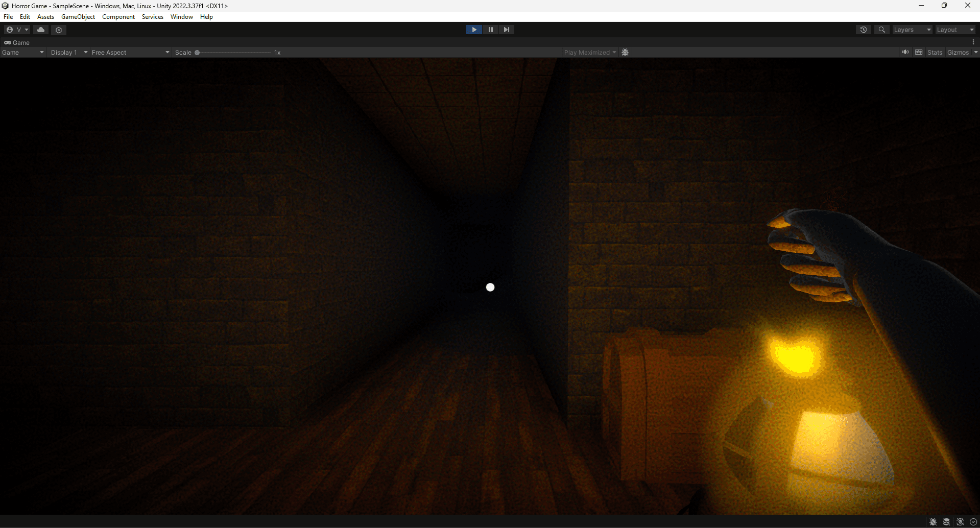Toggle the Stats overlay
Viewport: 980px width, 528px height.
pyautogui.click(x=935, y=52)
